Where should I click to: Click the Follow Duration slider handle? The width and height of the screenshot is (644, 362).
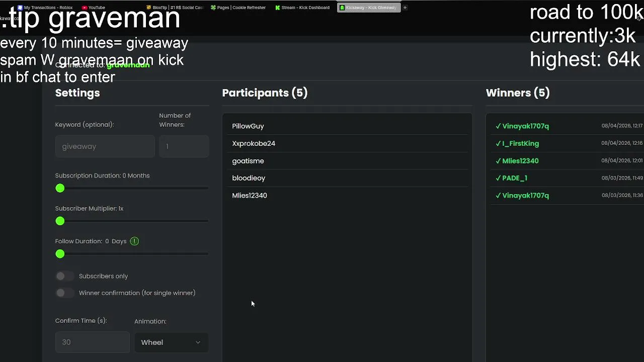(x=60, y=254)
